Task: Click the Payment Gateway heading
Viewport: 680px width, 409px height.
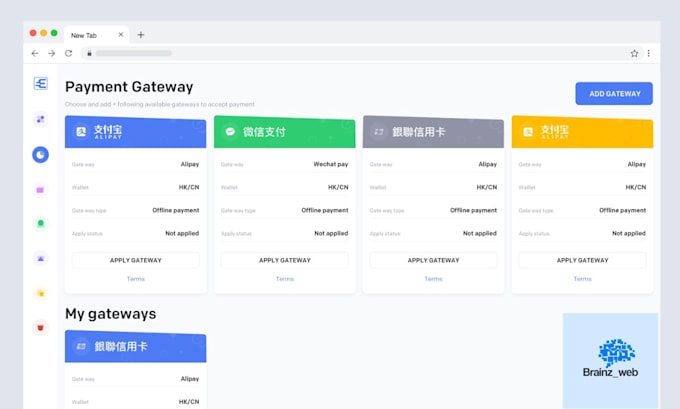Action: point(129,87)
